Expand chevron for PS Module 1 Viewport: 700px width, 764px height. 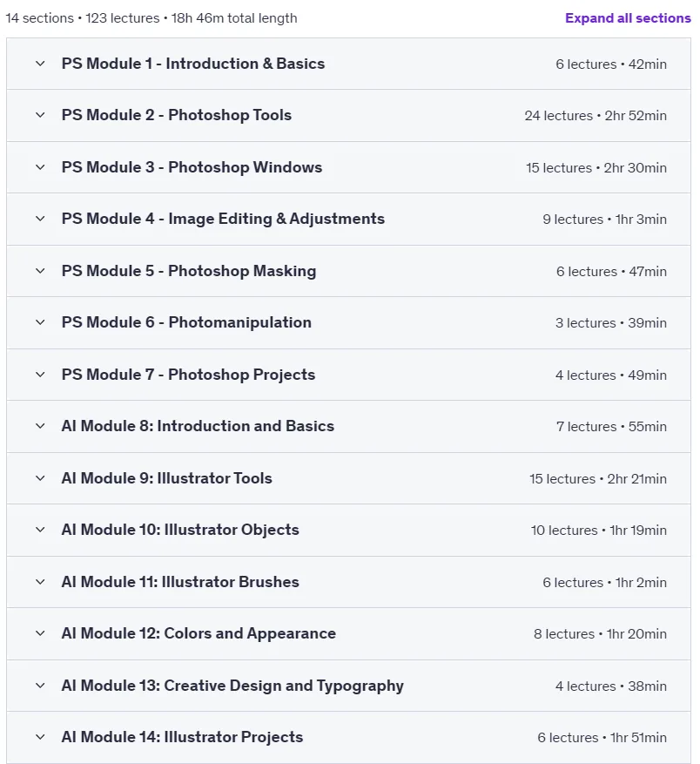point(40,64)
